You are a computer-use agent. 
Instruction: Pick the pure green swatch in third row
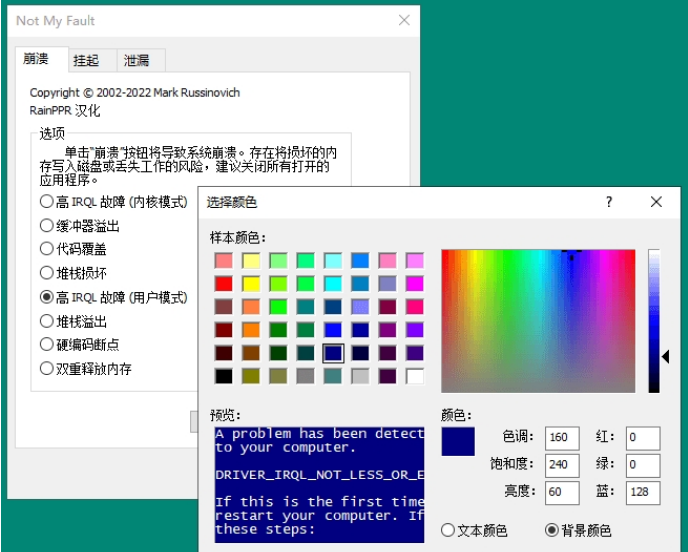pos(278,306)
